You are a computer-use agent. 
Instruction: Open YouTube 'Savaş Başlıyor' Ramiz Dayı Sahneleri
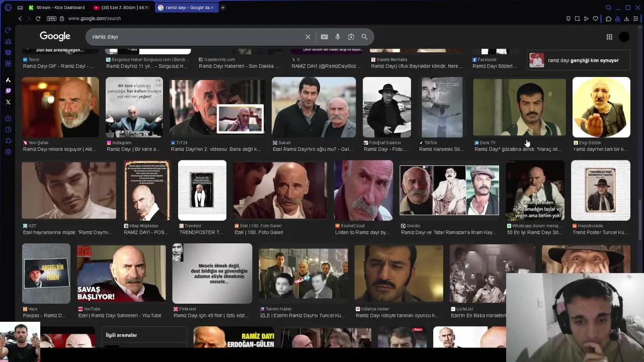[121, 273]
